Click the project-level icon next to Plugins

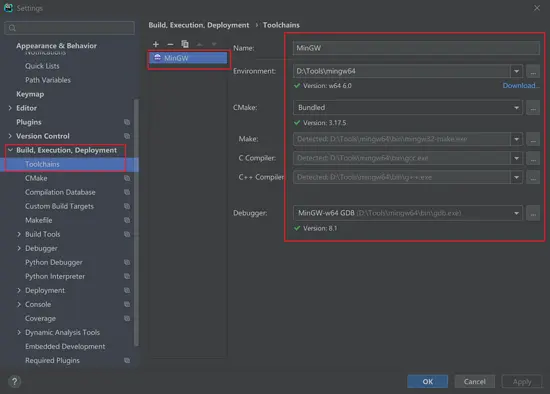coord(127,122)
